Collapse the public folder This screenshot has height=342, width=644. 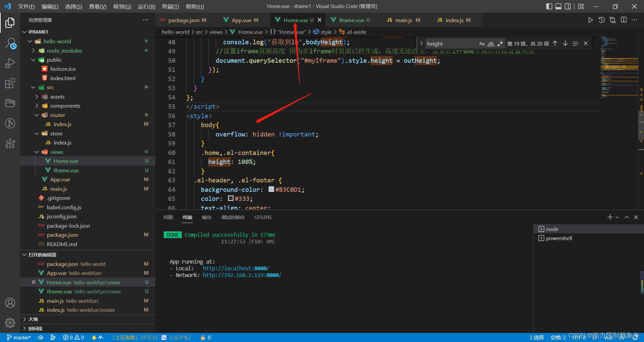pos(33,60)
